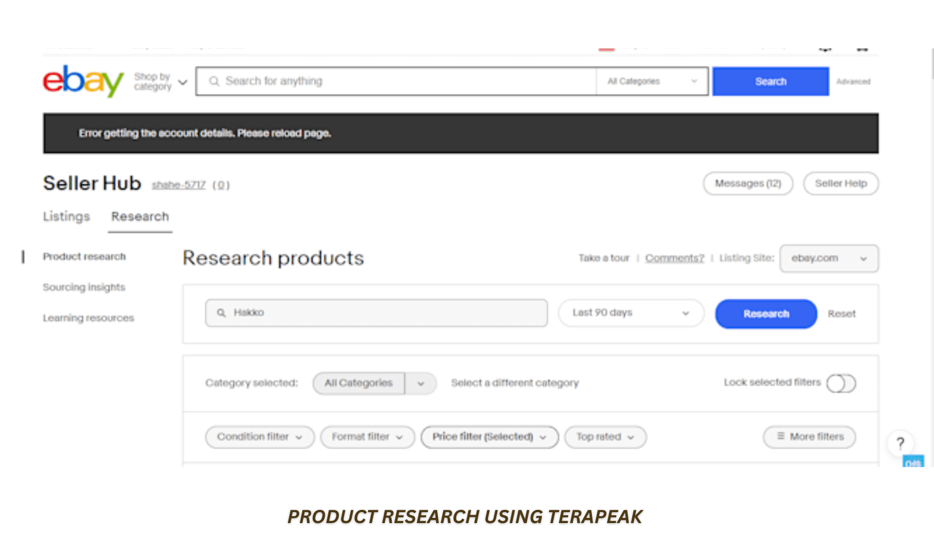Open the question mark help bubble
Screen dimensions: 934x560
pyautogui.click(x=900, y=444)
